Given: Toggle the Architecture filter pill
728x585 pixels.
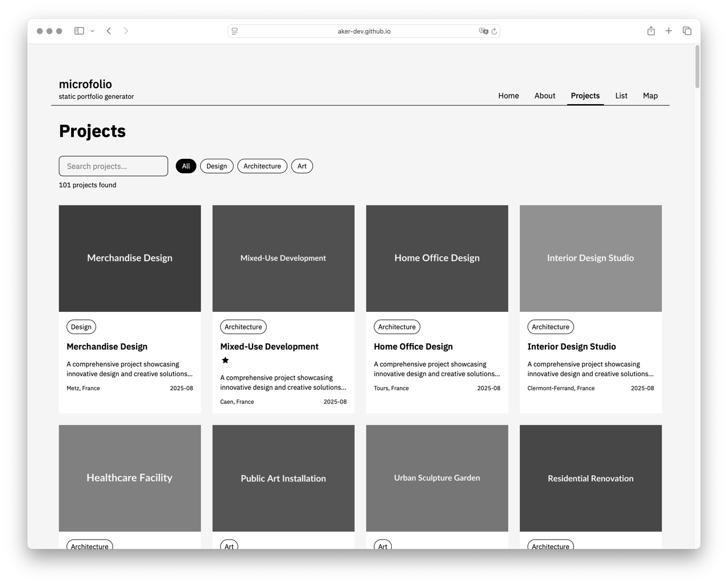Looking at the screenshot, I should (x=262, y=166).
